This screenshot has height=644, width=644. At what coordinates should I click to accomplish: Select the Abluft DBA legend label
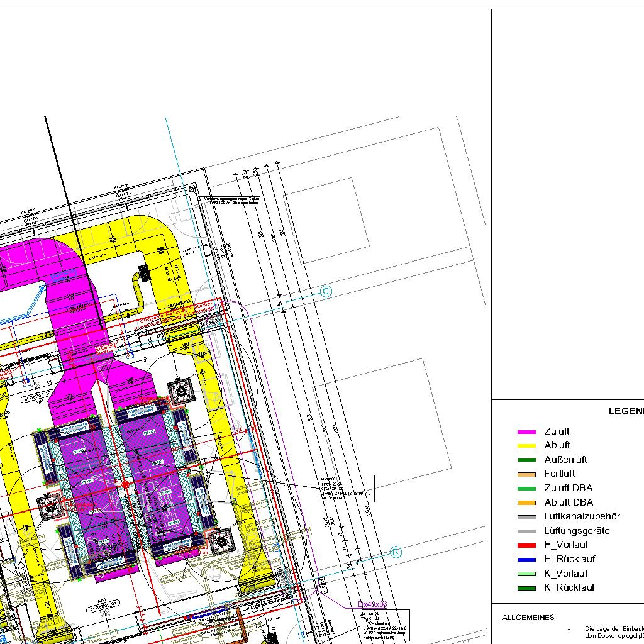pyautogui.click(x=569, y=502)
